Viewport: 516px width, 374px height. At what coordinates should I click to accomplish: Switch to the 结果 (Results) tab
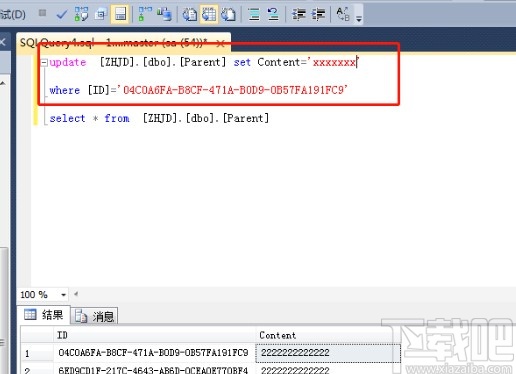coord(44,315)
